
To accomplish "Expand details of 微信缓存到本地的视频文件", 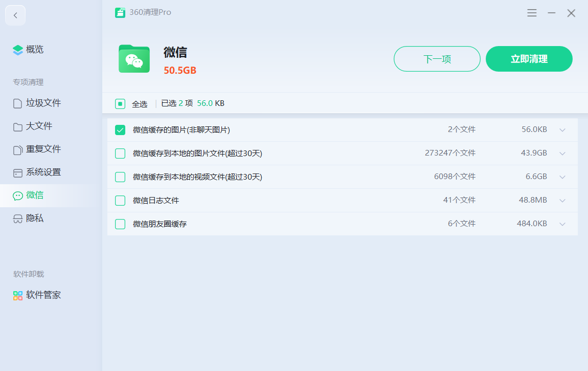I will 562,177.
